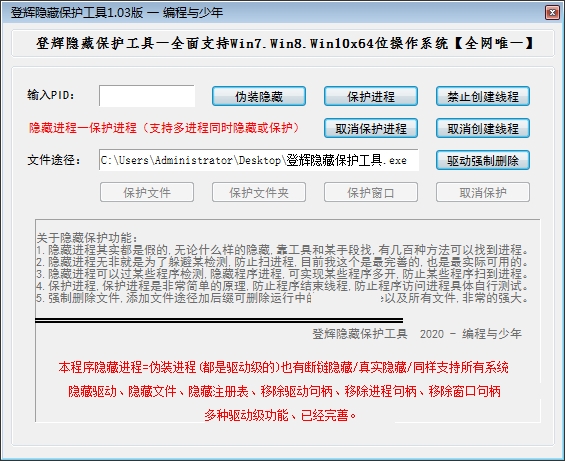Click the 驱动强制删除 button
This screenshot has height=461, width=565.
tap(483, 160)
